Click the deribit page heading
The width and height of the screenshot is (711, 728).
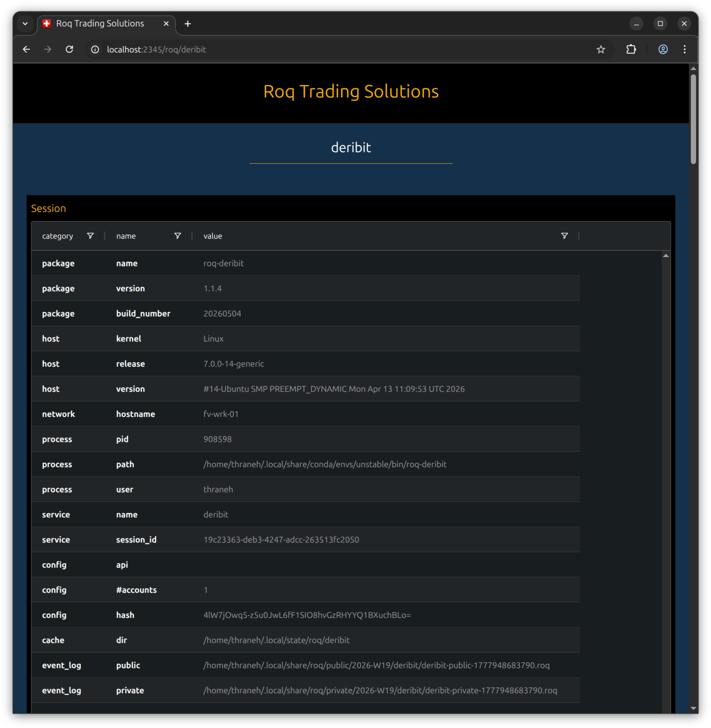point(351,147)
